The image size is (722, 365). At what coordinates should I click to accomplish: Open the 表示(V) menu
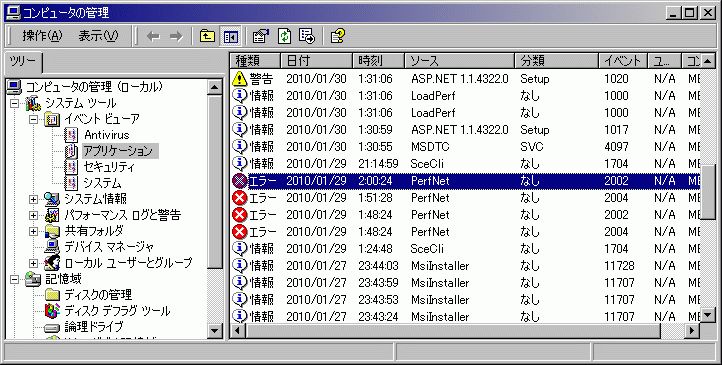(98, 36)
